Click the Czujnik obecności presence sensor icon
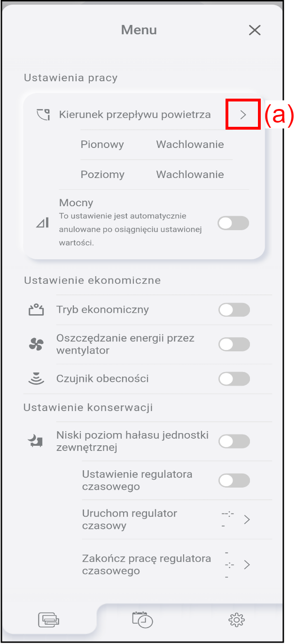The width and height of the screenshot is (296, 644). click(x=36, y=379)
